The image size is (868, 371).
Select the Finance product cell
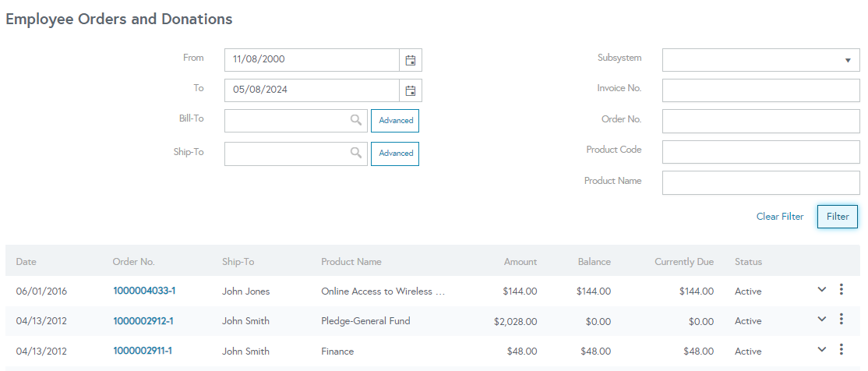coord(337,351)
